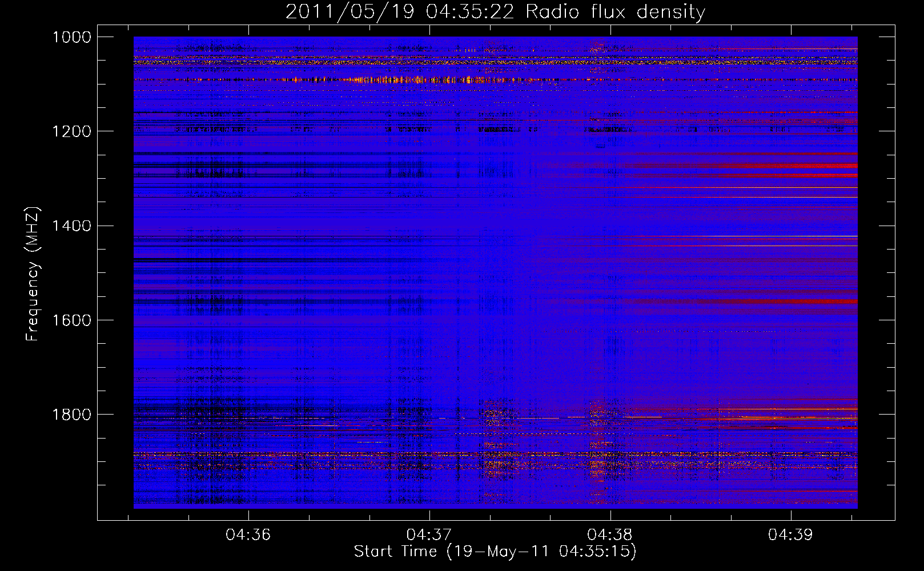Click the 1800 frequency tick label
Viewport: 924px width, 571px height.
tap(72, 414)
